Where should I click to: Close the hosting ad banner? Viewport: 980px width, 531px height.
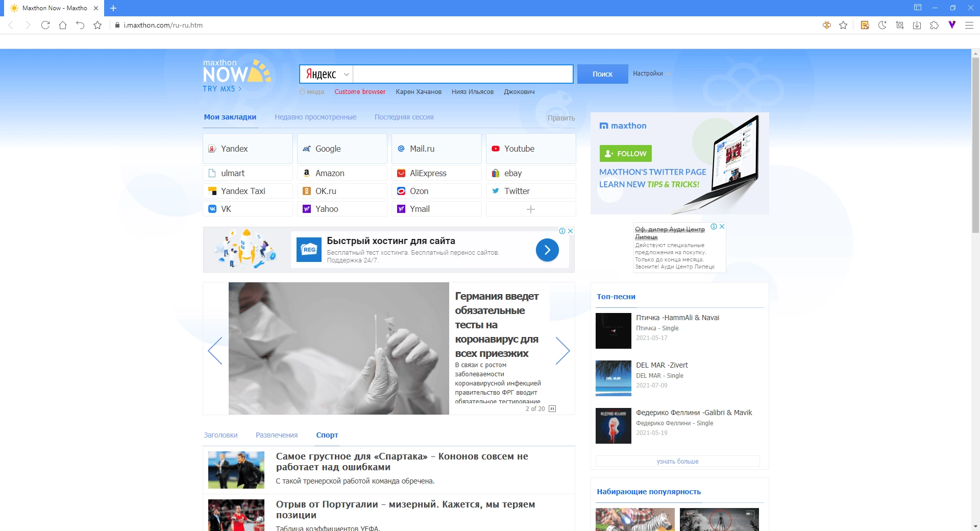[x=571, y=231]
